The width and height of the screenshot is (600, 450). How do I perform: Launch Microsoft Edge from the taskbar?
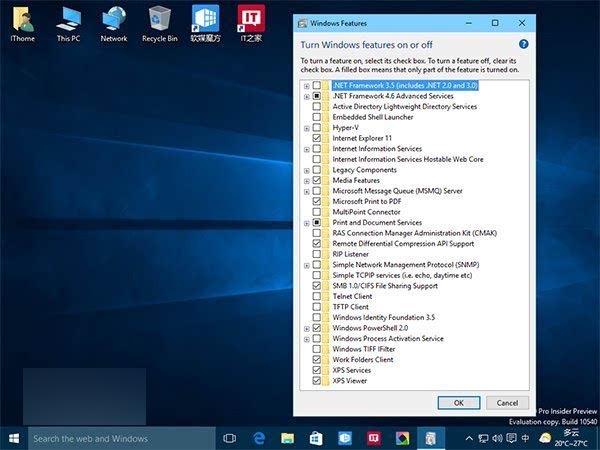[257, 438]
